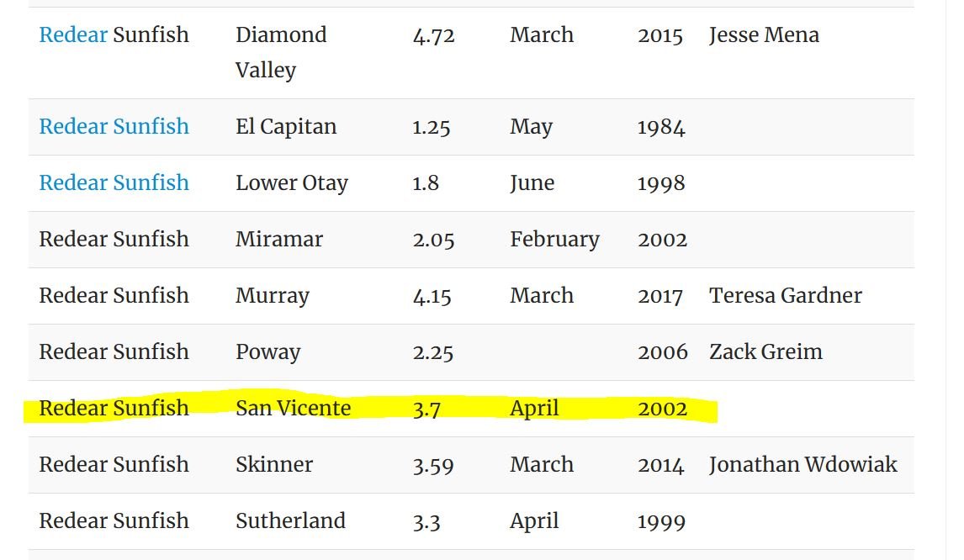964x560 pixels.
Task: Click the Skinner lake cell
Action: pos(273,465)
